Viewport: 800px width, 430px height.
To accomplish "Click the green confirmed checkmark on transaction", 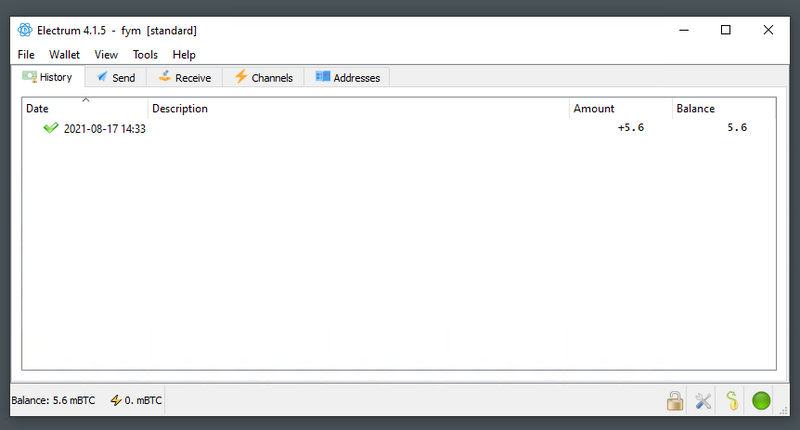I will (51, 128).
